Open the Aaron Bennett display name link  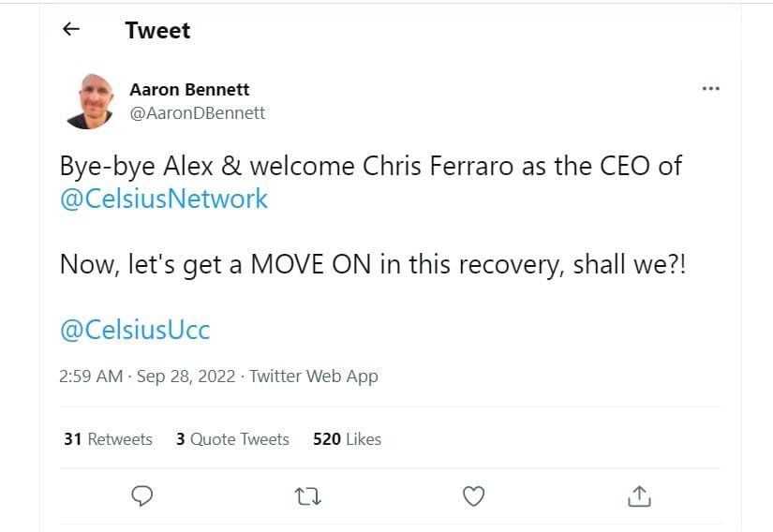coord(189,90)
